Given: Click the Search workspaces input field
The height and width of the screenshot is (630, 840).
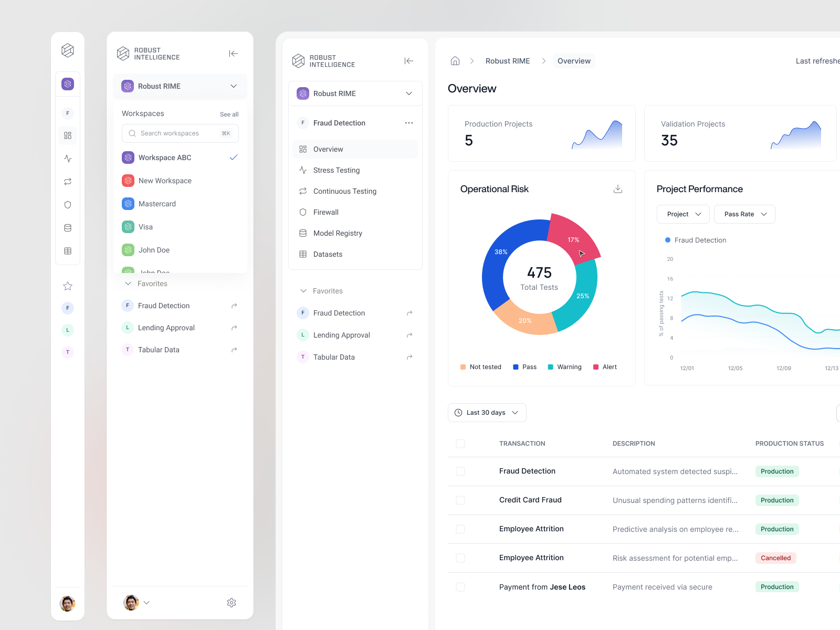Looking at the screenshot, I should click(180, 133).
